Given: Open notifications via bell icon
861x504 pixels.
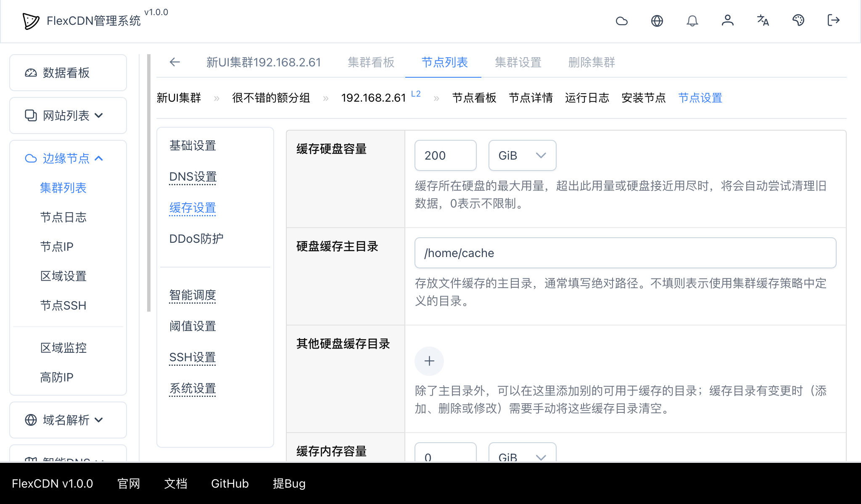Looking at the screenshot, I should (693, 21).
